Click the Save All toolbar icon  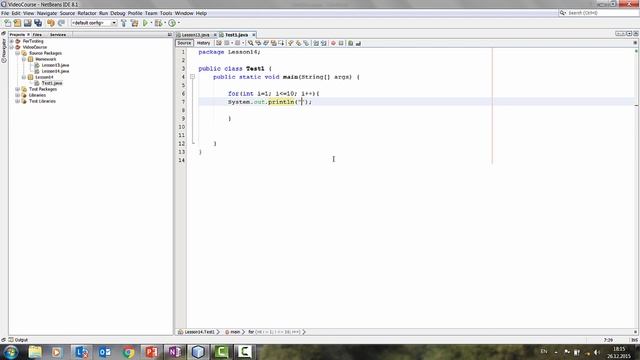[x=38, y=23]
